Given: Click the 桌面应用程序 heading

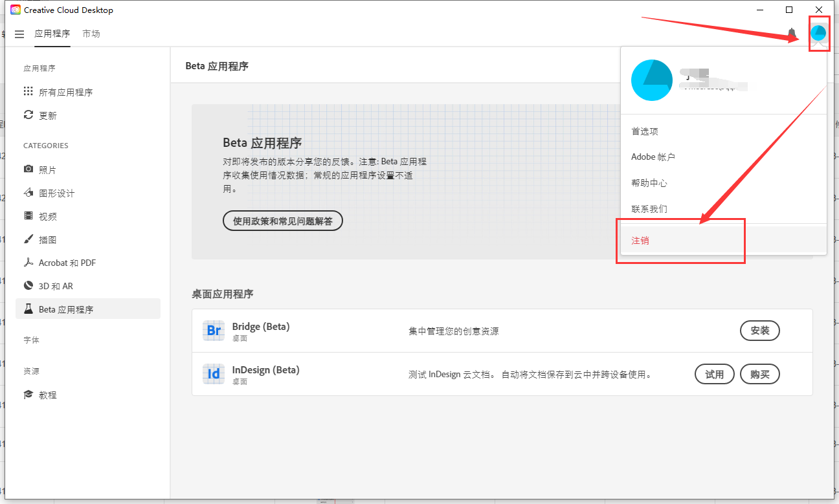Looking at the screenshot, I should tap(223, 294).
